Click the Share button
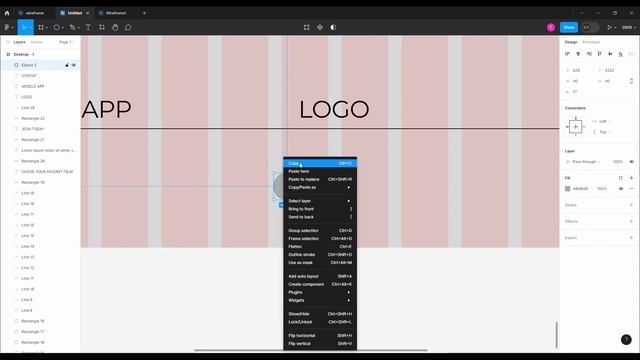640x360 pixels. (x=569, y=27)
